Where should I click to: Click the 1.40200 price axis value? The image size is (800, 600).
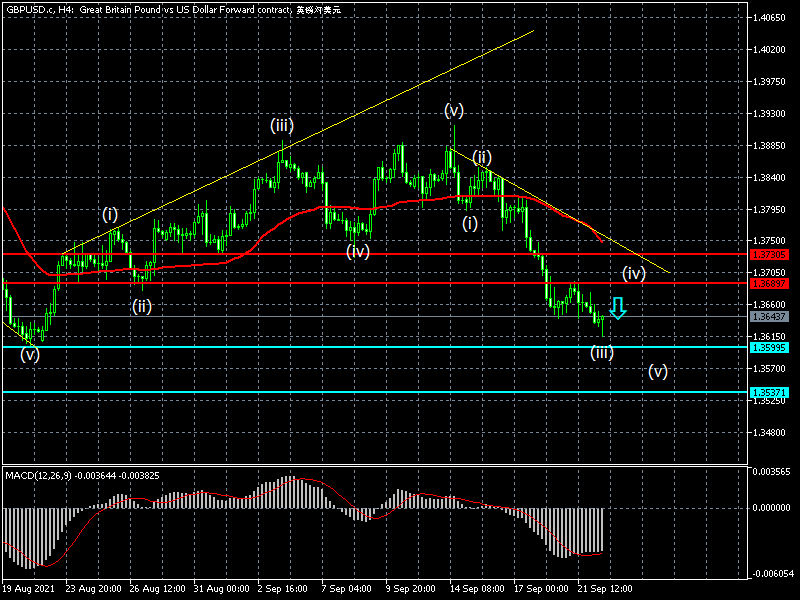[x=769, y=49]
